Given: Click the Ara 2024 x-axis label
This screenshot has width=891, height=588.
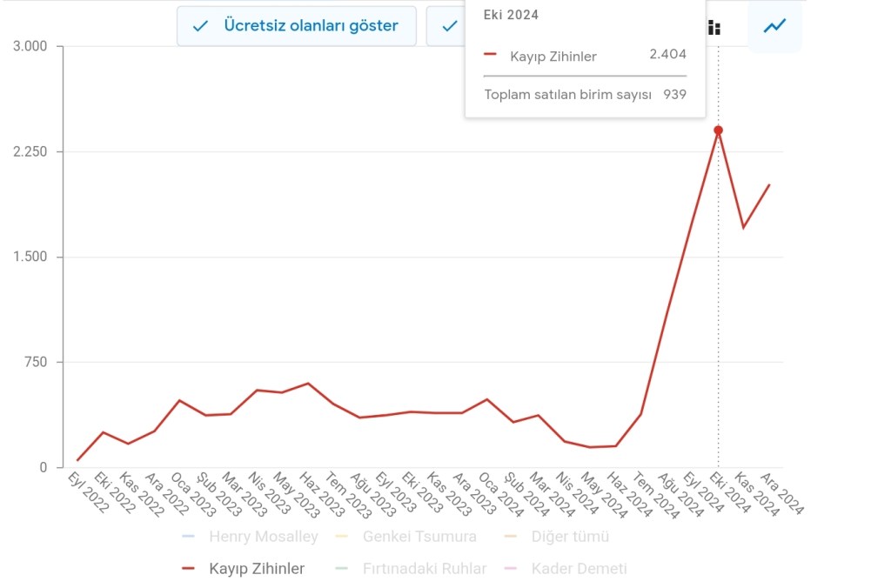Looking at the screenshot, I should pos(781,493).
